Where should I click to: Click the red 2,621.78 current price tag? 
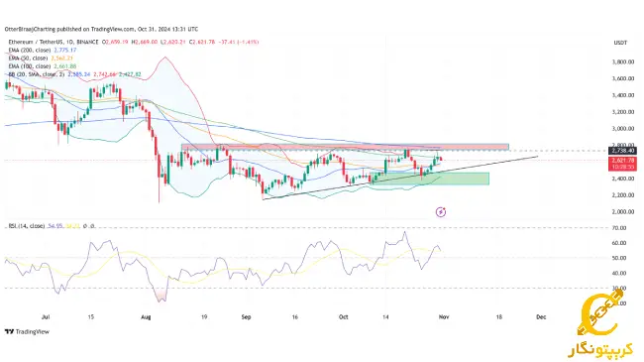622,164
